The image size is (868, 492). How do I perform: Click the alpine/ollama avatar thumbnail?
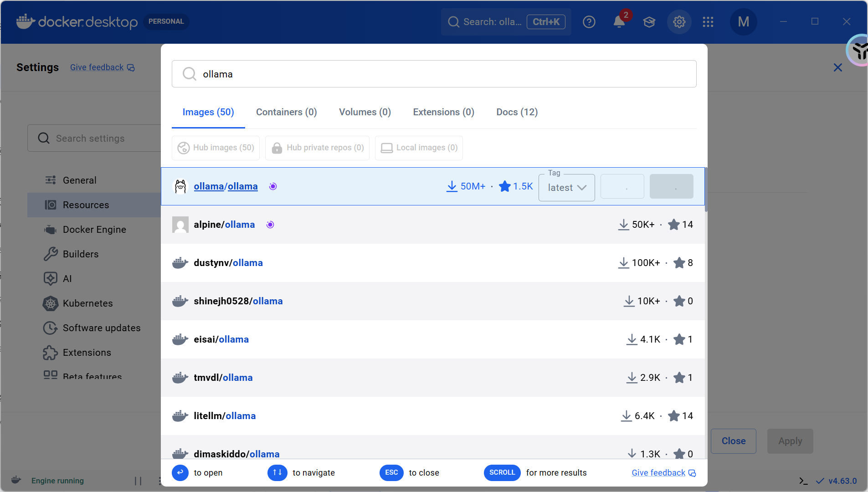pos(180,225)
